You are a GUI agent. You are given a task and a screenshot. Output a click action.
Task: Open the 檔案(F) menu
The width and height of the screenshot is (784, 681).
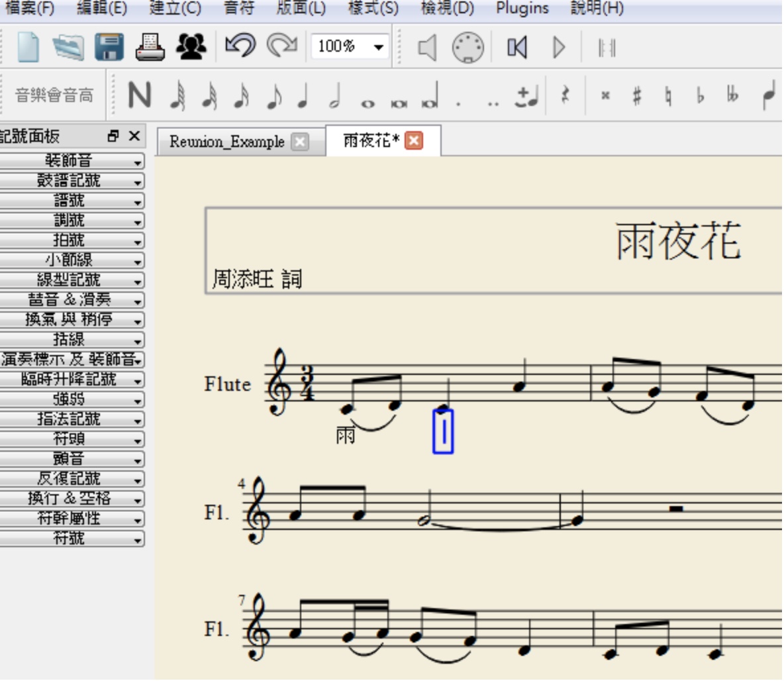(30, 8)
